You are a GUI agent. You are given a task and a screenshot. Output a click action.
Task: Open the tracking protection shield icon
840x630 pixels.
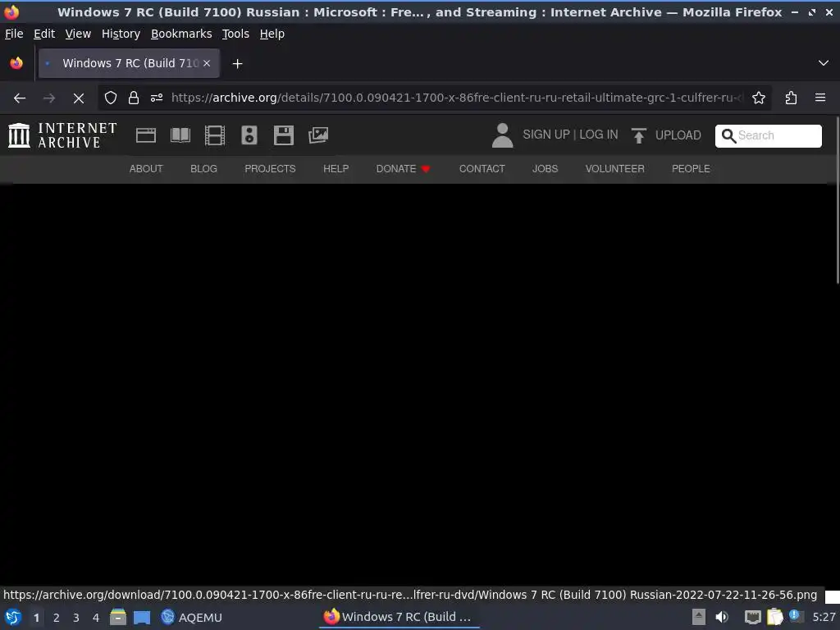(x=111, y=98)
